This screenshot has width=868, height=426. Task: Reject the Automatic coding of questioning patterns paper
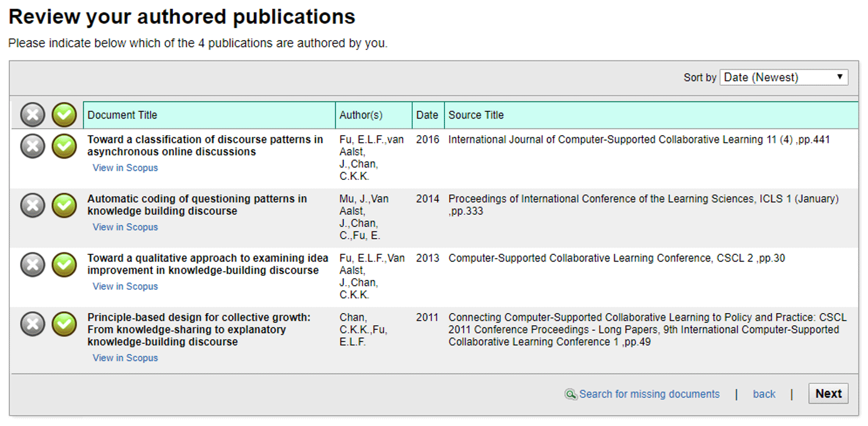(x=32, y=205)
